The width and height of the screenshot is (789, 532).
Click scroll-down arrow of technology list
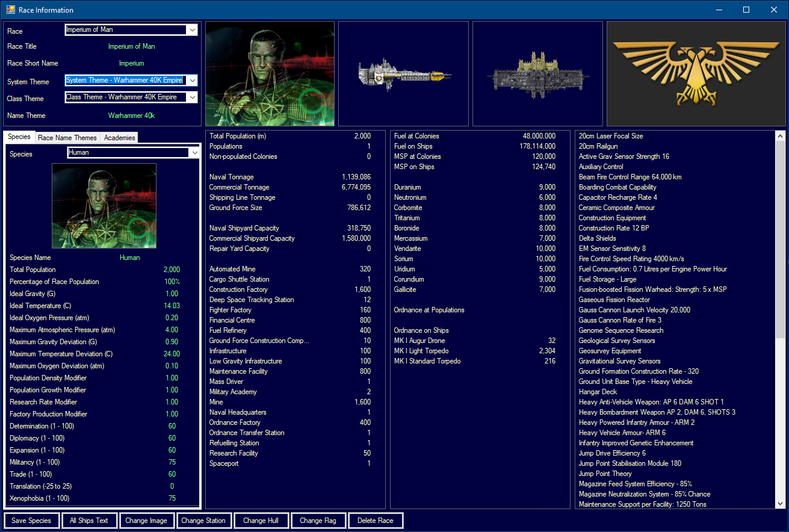pos(781,503)
